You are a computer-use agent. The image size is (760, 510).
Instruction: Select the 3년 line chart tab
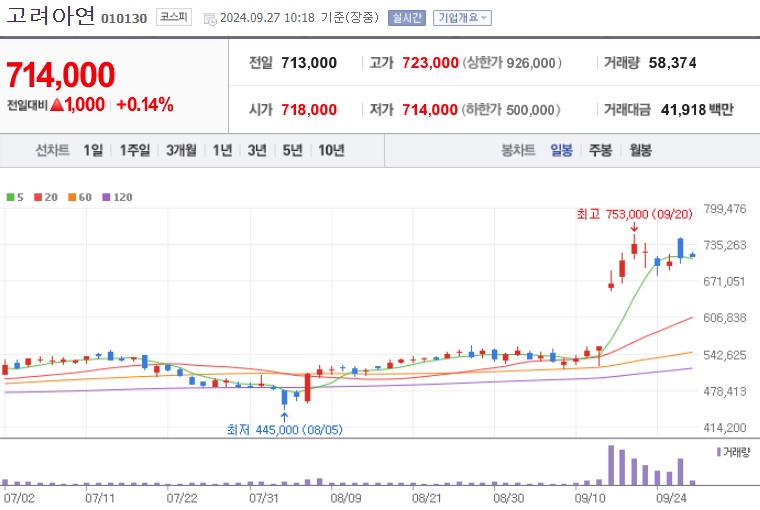(x=257, y=150)
